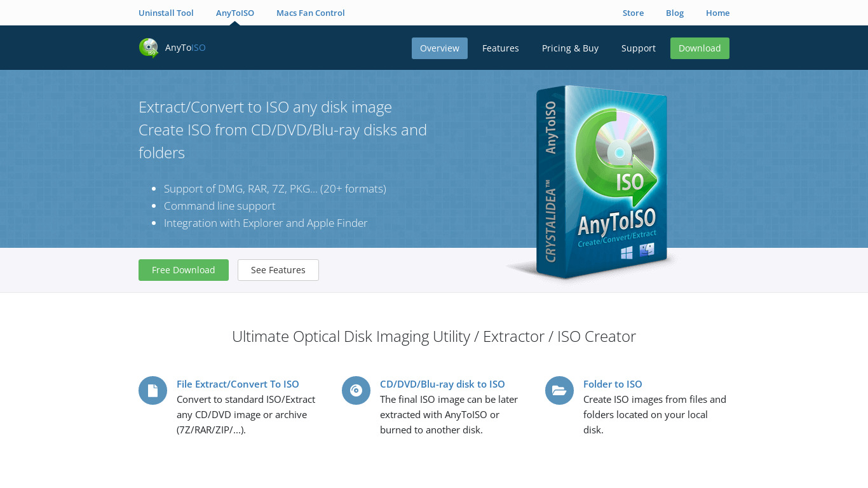This screenshot has height=488, width=868.
Task: Switch to the Features tab
Action: point(501,48)
